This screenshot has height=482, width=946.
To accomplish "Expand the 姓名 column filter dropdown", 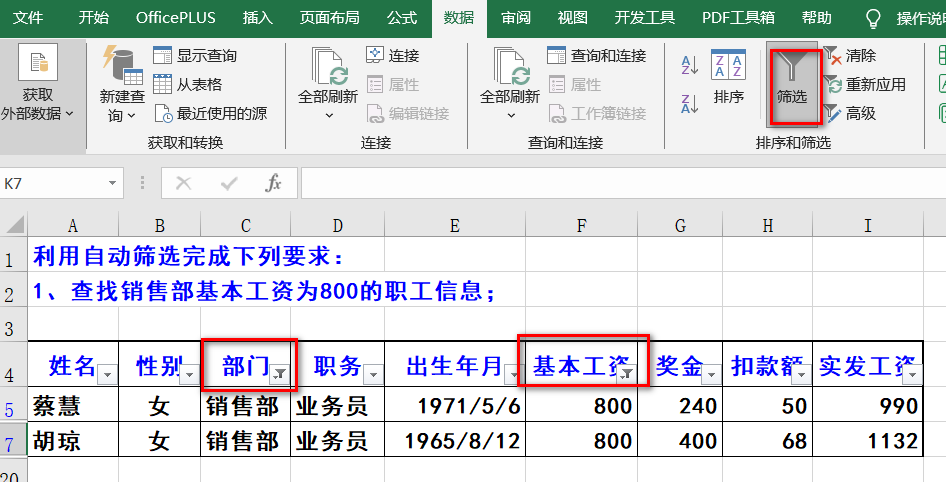I will (108, 373).
